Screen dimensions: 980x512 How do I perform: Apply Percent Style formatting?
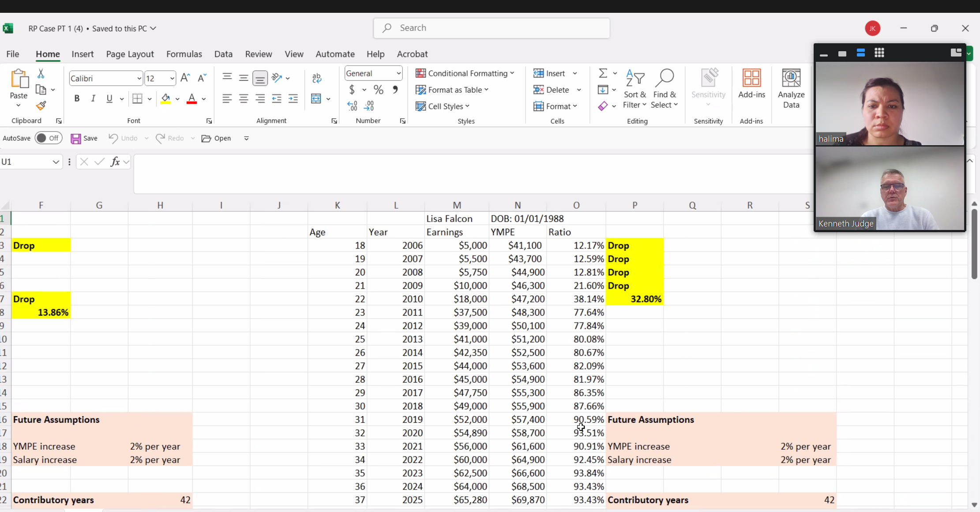(378, 89)
